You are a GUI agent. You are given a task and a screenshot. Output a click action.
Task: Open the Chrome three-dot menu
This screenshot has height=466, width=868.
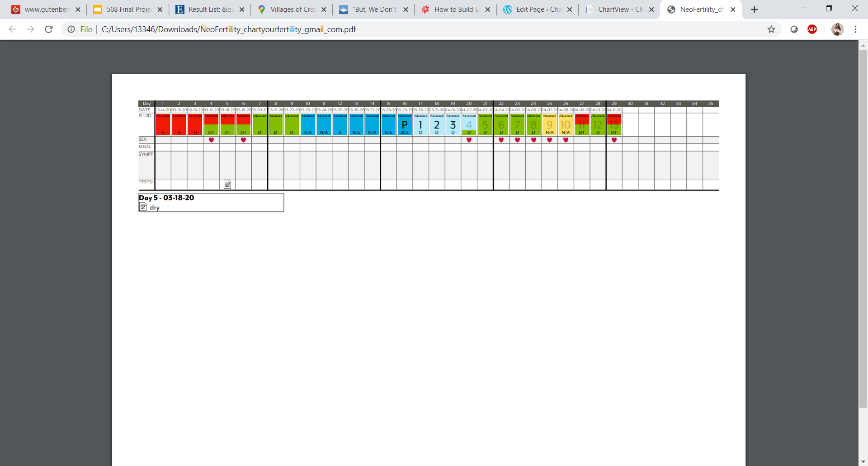click(855, 29)
